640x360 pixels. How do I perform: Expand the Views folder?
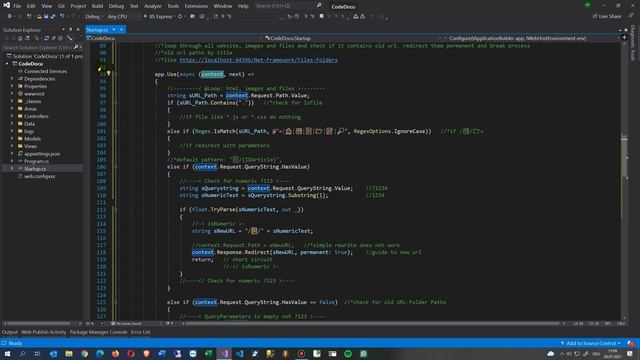click(x=12, y=146)
